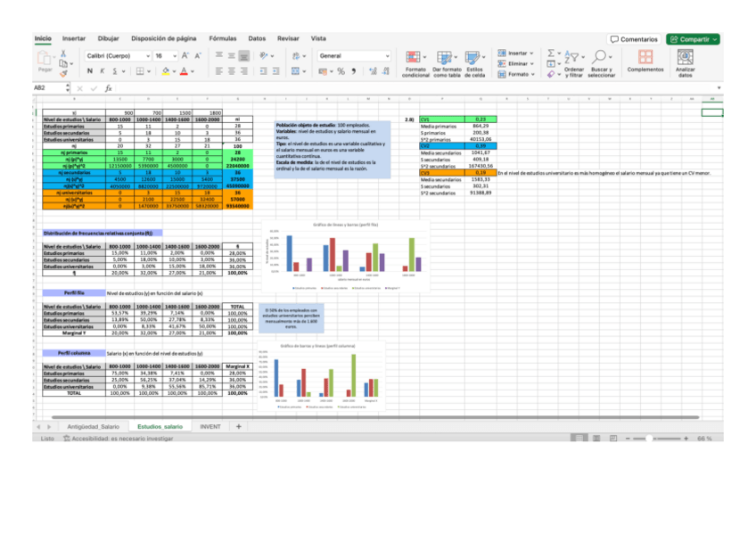Image resolution: width=756 pixels, height=534 pixels.
Task: Toggle top vertical alignment
Action: click(x=219, y=56)
